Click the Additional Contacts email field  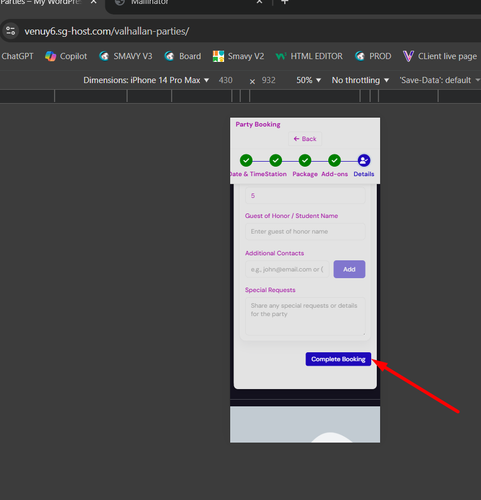[x=287, y=269]
